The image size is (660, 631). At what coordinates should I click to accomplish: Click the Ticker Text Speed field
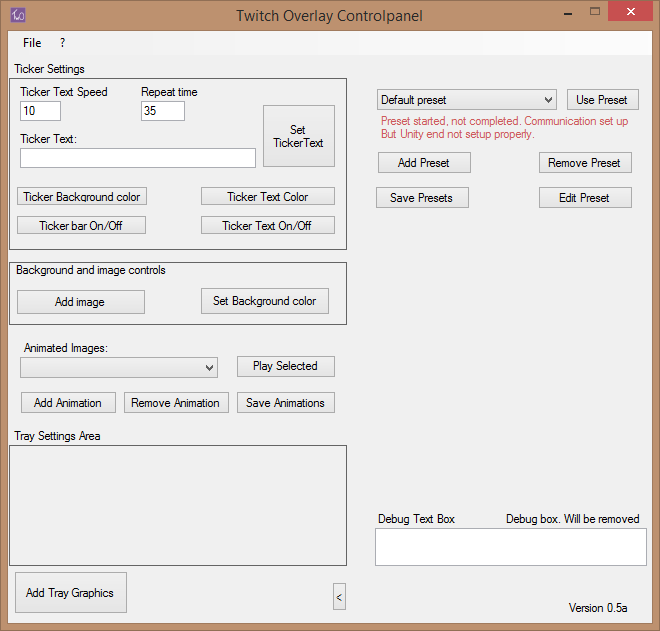click(41, 111)
